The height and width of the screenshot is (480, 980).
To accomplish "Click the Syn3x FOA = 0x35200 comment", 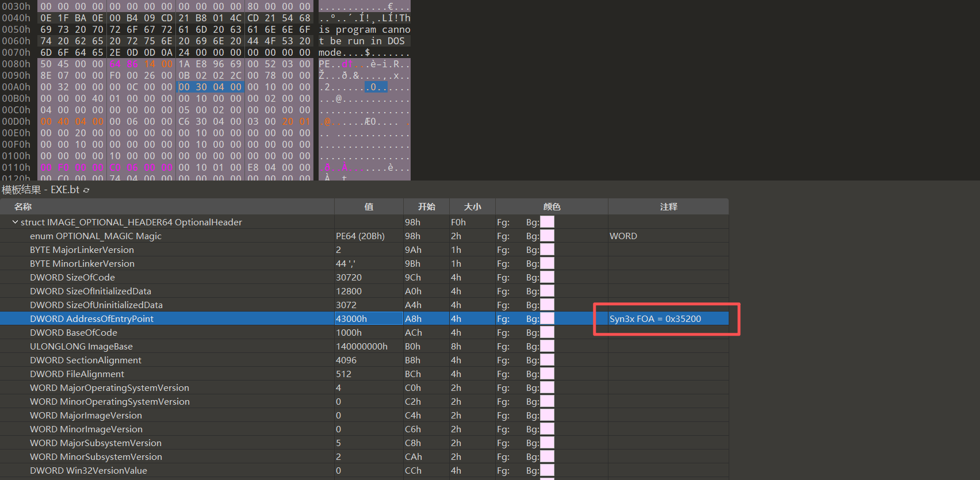I will pyautogui.click(x=655, y=319).
